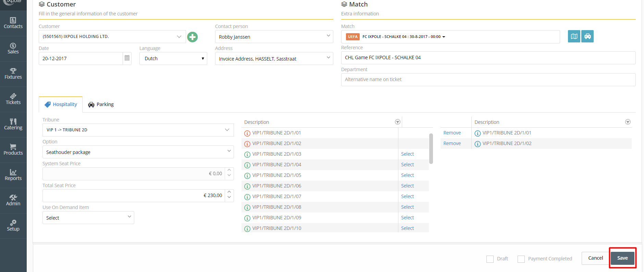Click seat row text VIP1/TRIBUNE 2D/1/04

click(277, 165)
